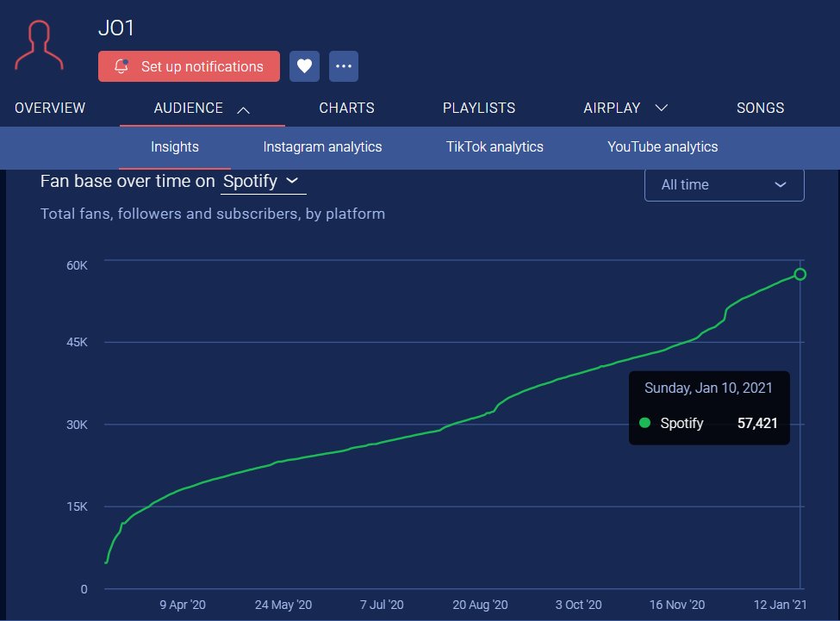Click the heart favorite icon button
840x621 pixels.
[304, 66]
